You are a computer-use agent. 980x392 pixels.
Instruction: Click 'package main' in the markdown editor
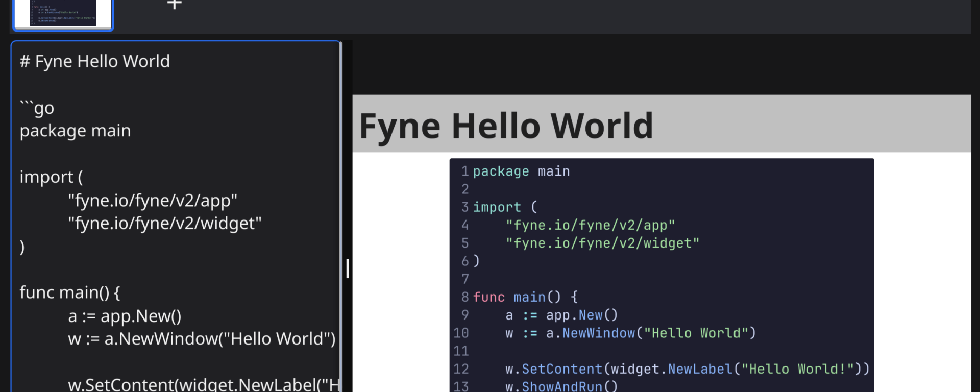[76, 131]
